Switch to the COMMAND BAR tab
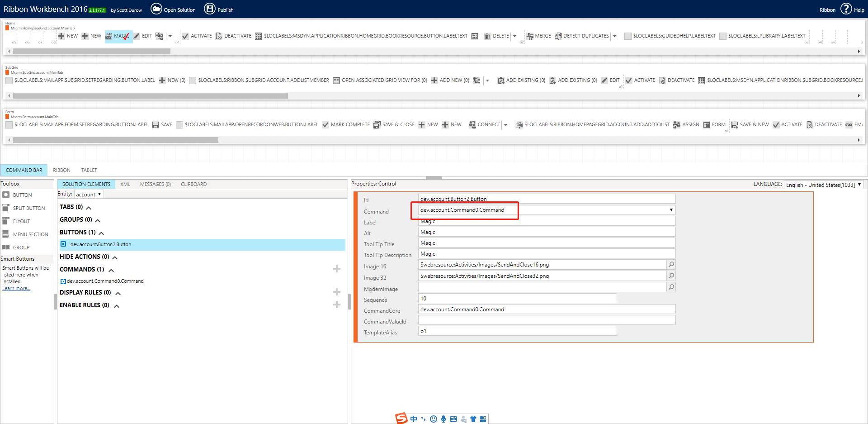The width and height of the screenshot is (868, 424). coord(24,170)
